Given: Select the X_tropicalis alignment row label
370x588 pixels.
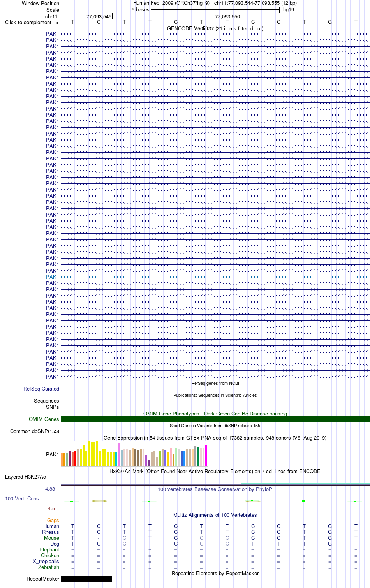Looking at the screenshot, I should [46, 561].
